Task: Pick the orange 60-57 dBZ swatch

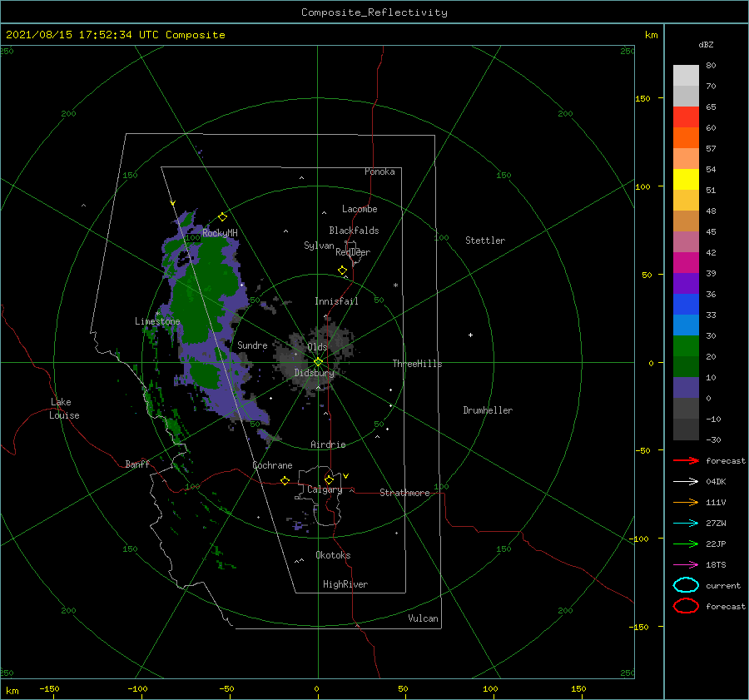Action: (x=686, y=138)
